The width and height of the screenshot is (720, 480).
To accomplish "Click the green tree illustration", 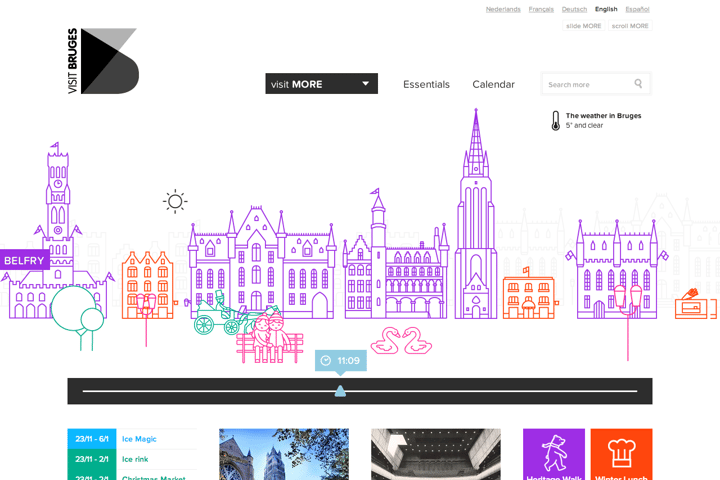I will point(77,317).
